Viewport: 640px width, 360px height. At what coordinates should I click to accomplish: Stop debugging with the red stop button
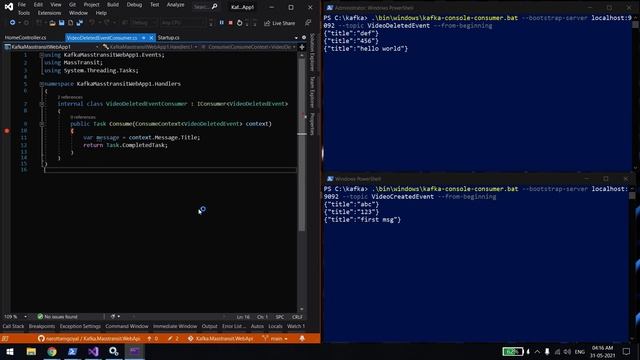click(231, 23)
